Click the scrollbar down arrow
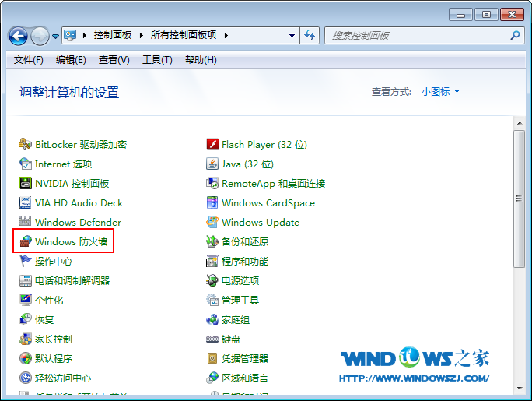The height and width of the screenshot is (401, 532). pos(519,388)
